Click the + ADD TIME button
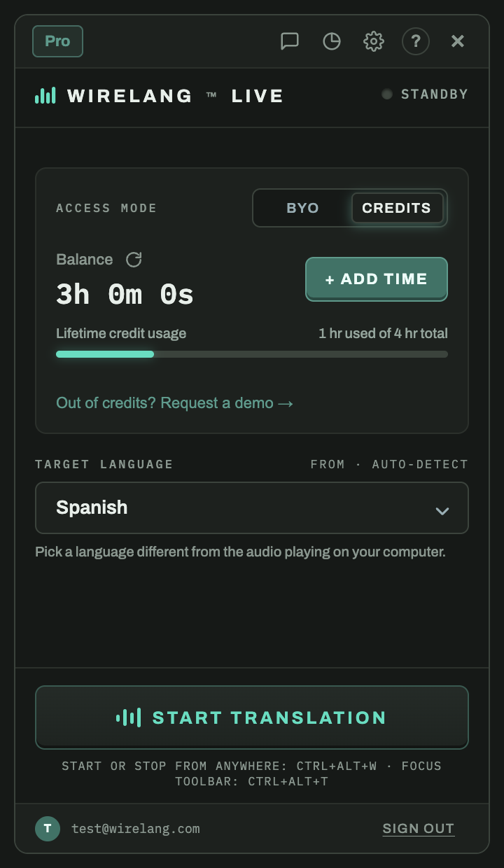The height and width of the screenshot is (868, 504). (x=377, y=279)
